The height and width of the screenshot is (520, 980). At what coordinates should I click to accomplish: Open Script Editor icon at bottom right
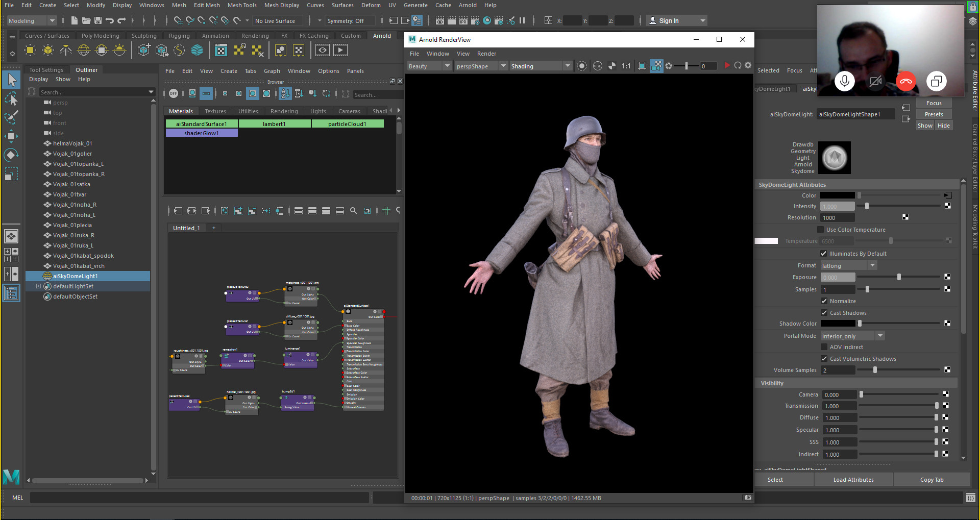tap(970, 498)
